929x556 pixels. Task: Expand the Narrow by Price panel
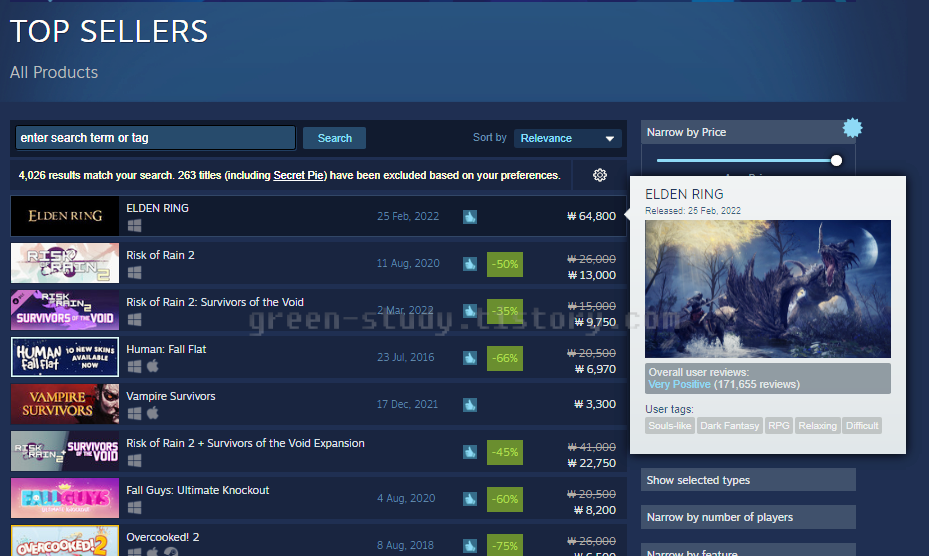[748, 132]
